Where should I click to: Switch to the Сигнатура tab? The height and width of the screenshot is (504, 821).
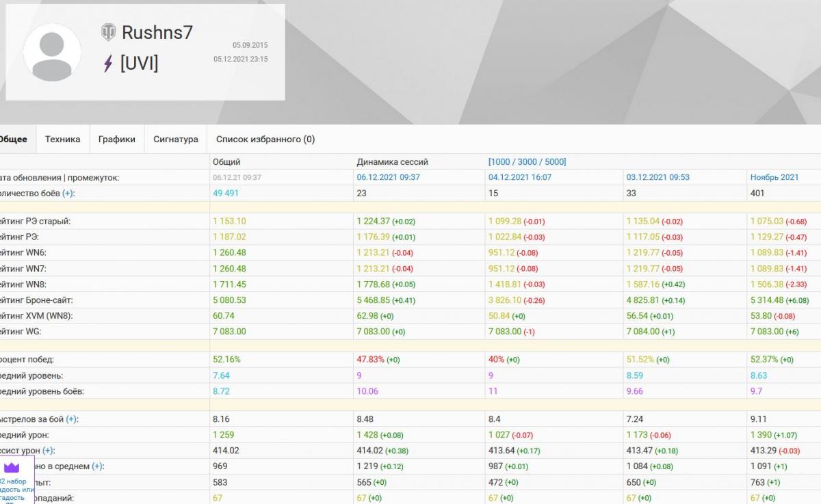(176, 139)
